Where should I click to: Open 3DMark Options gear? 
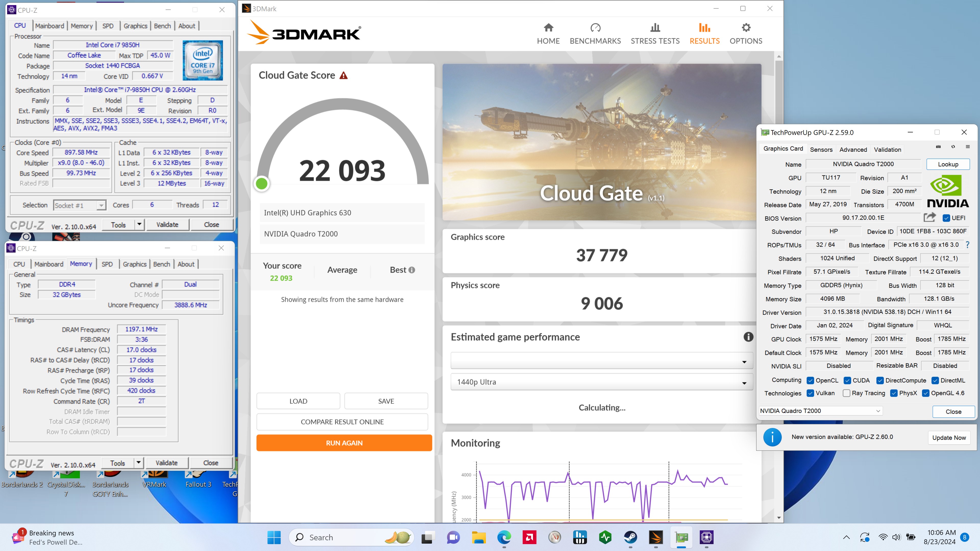point(746,33)
